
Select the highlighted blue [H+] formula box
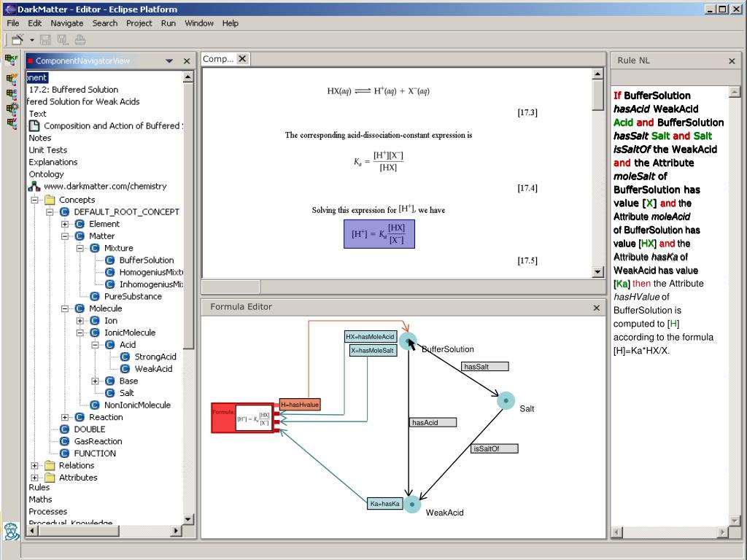[x=379, y=234]
